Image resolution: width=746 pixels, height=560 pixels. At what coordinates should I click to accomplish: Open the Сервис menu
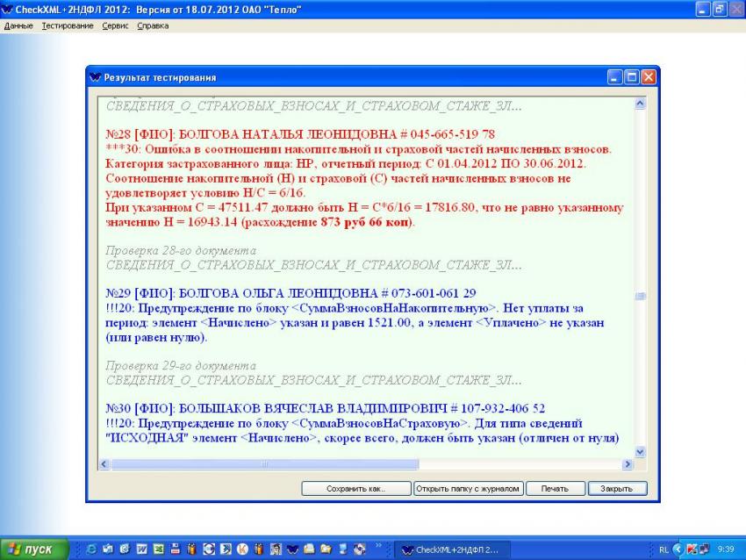(115, 25)
